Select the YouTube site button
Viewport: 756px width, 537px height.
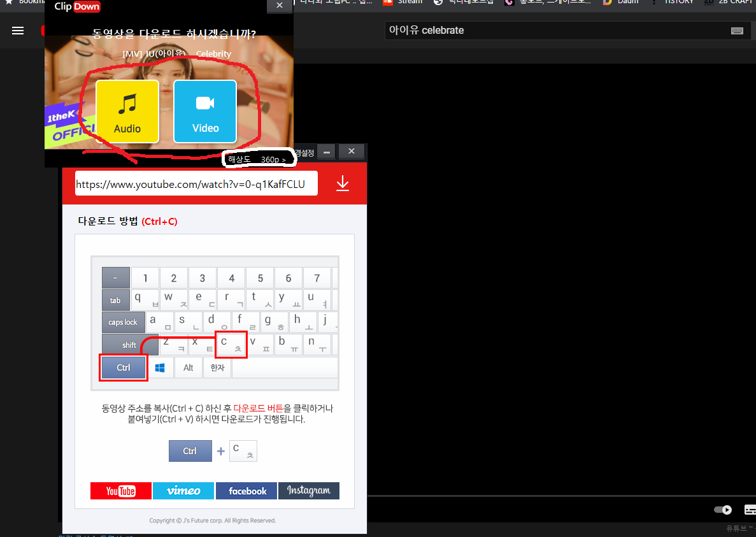coord(121,490)
